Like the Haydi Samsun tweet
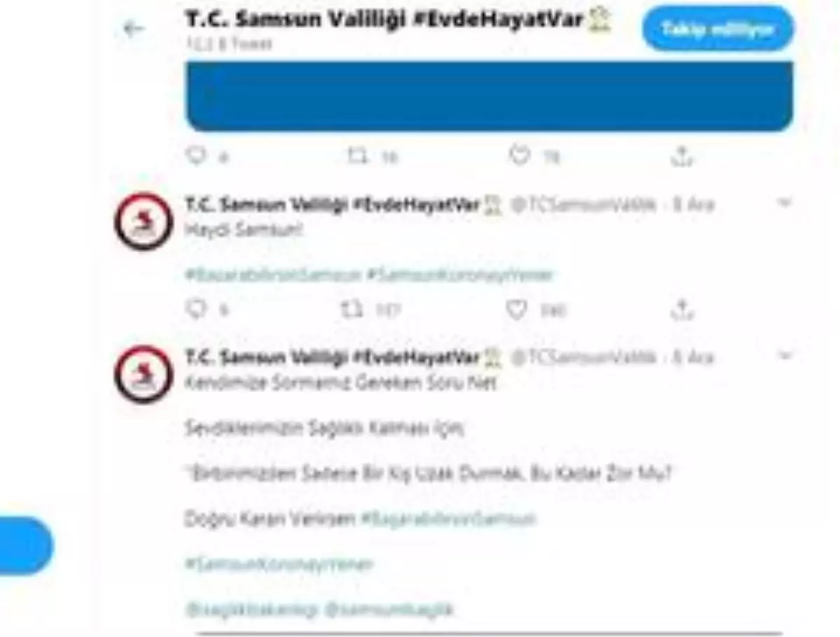840x637 pixels. 516,309
